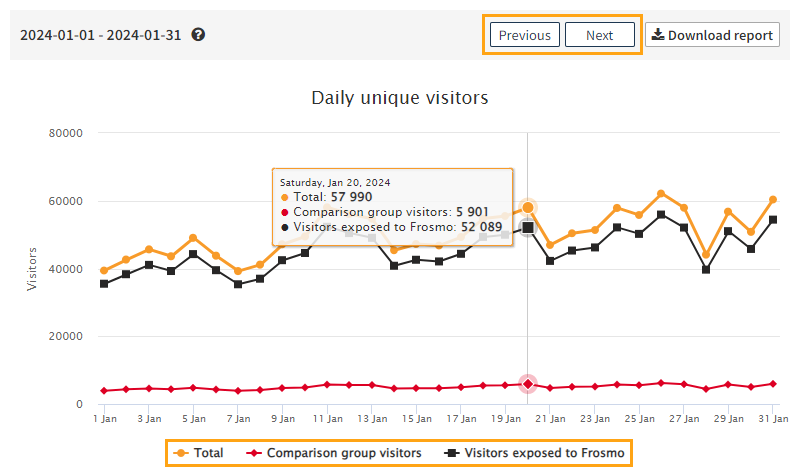Download the report

click(712, 35)
